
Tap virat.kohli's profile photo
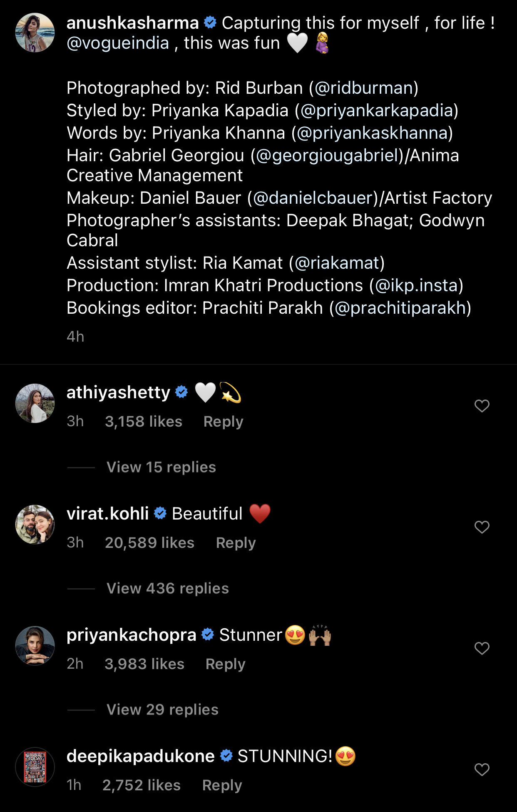(35, 525)
